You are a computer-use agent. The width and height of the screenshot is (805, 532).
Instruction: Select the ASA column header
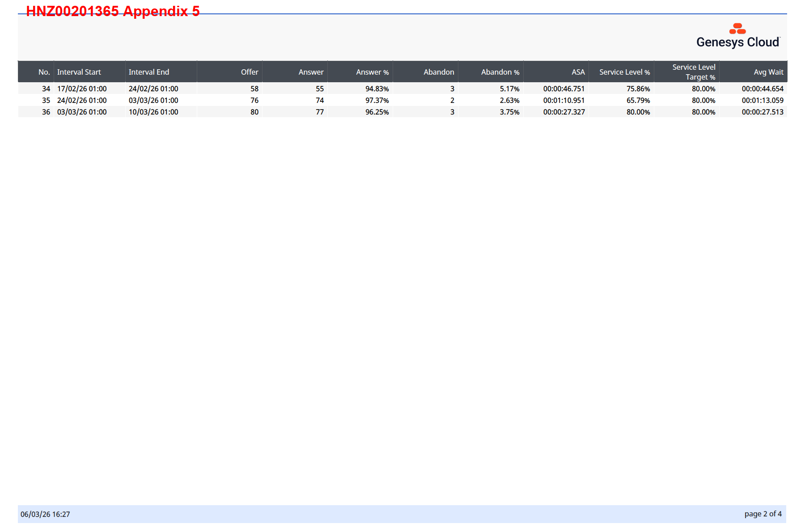click(578, 72)
